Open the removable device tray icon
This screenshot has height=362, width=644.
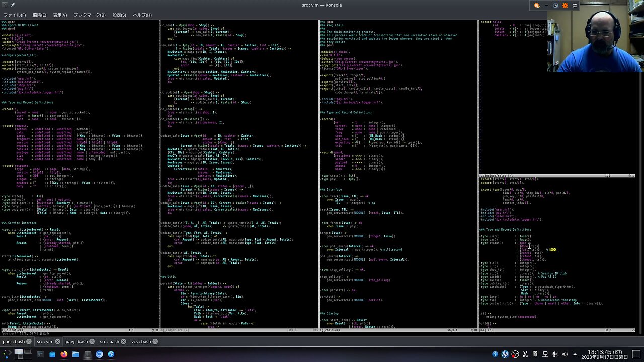535,354
